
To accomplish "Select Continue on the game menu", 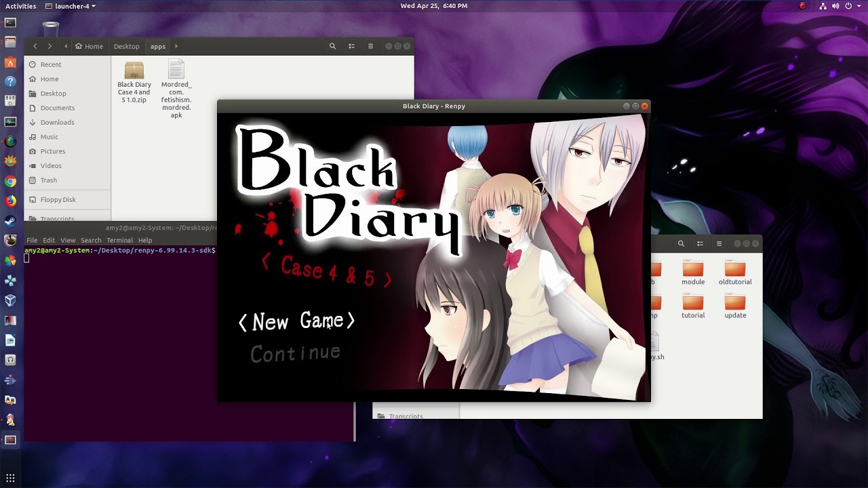I will [x=295, y=353].
